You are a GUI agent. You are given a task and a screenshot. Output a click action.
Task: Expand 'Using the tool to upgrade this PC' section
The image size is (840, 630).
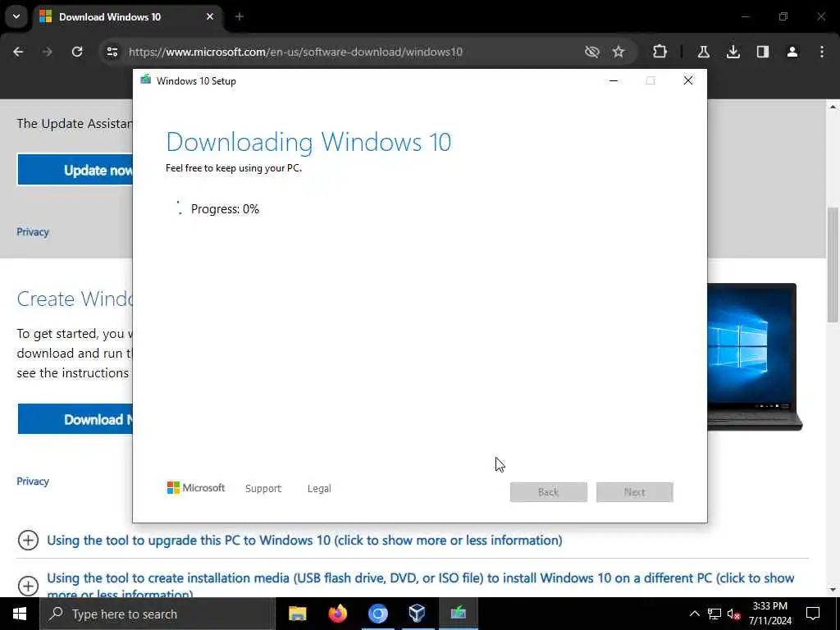(x=304, y=540)
